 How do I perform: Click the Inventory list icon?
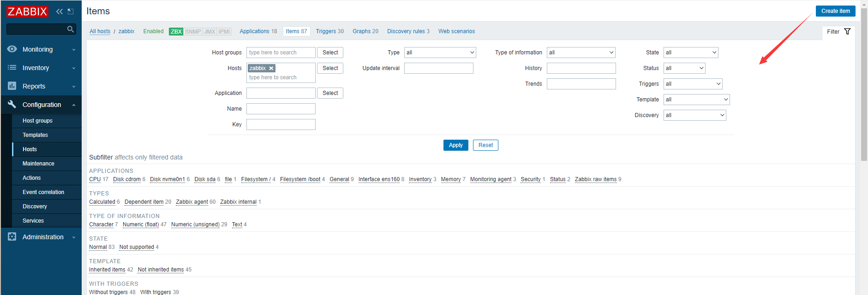[12, 67]
